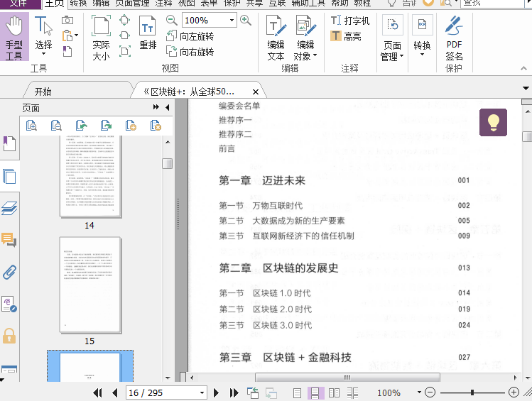The image size is (532, 401).
Task: Select the Highlight (高亮) tool
Action: click(346, 36)
